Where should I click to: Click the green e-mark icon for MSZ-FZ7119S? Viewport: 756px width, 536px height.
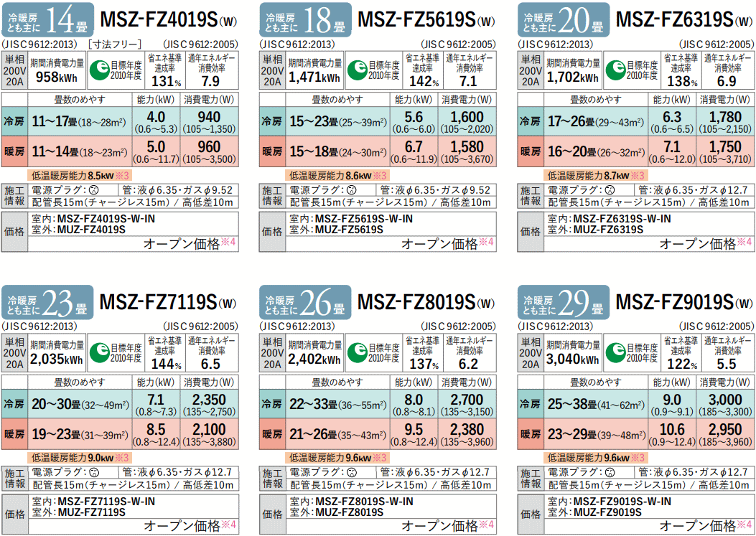click(100, 352)
